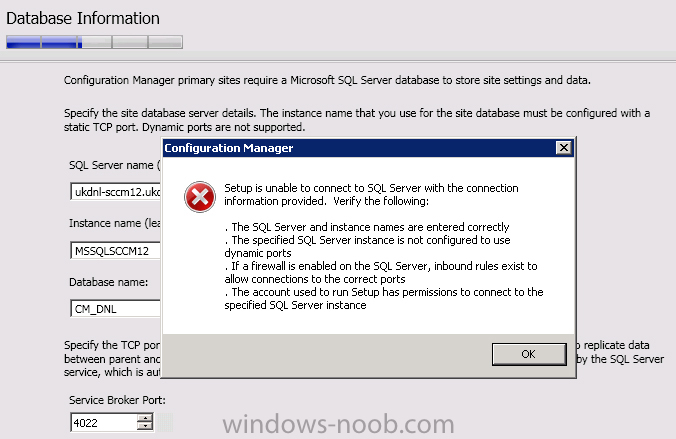The width and height of the screenshot is (676, 439).
Task: Click the last empty progress bar segment
Action: tap(165, 42)
